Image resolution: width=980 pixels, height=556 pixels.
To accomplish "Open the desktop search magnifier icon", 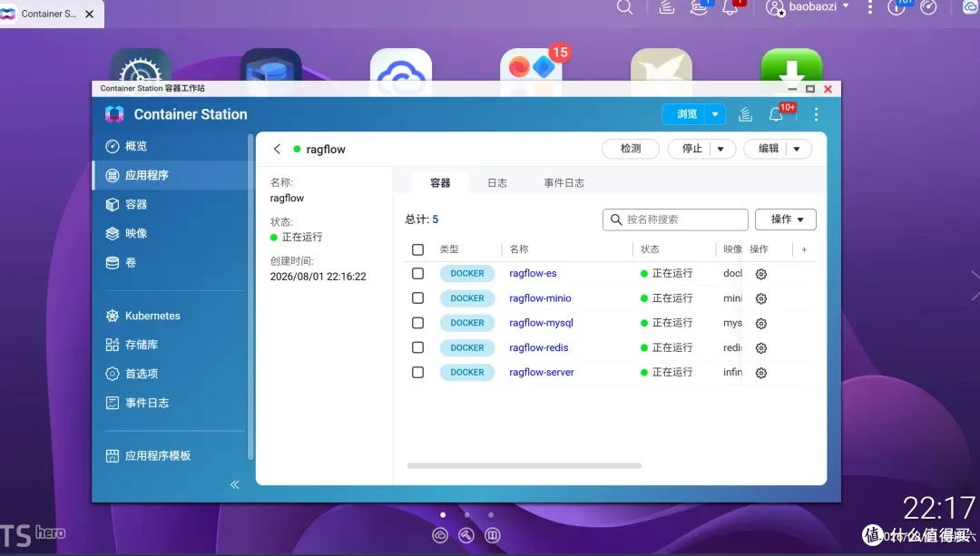I will pyautogui.click(x=624, y=7).
